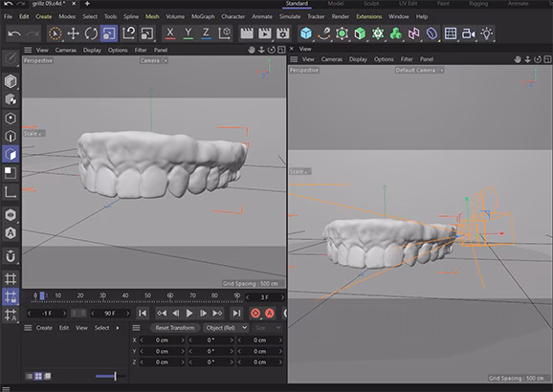Click the Reset Transform button
Image resolution: width=553 pixels, height=392 pixels.
click(x=175, y=328)
